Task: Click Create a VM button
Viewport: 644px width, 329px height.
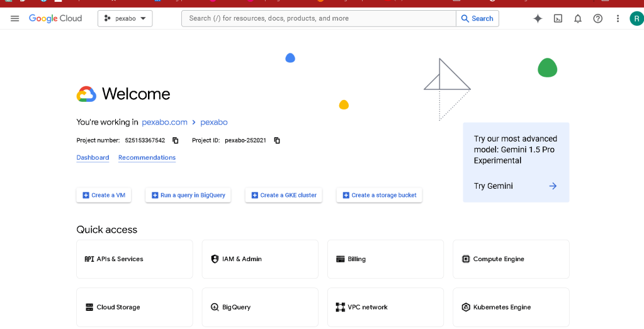Action: tap(104, 195)
